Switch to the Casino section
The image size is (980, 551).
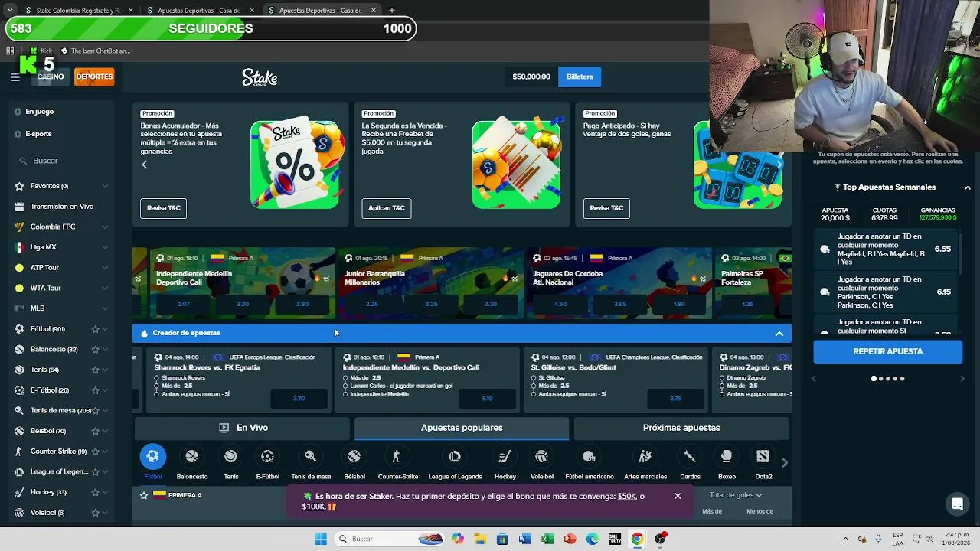51,77
